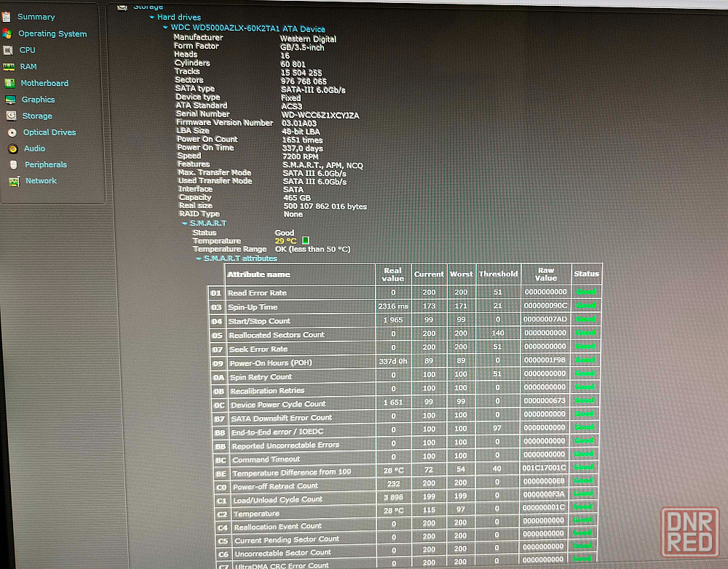Screen dimensions: 728x569
Task: Select the Motherboard icon in sidebar
Action: click(9, 83)
